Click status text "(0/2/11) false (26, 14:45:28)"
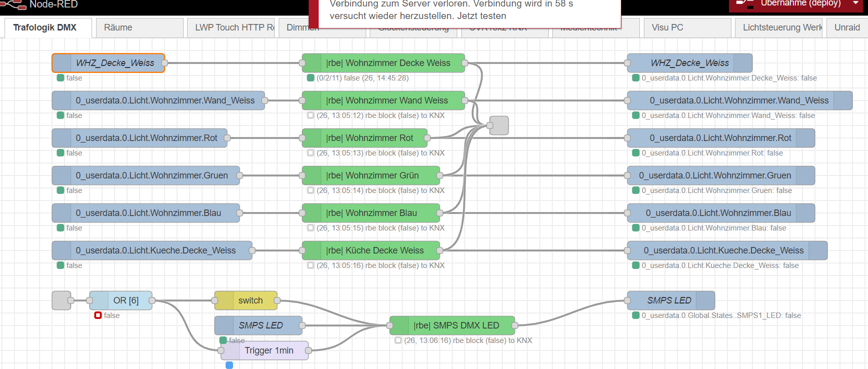Image resolution: width=868 pixels, height=369 pixels. tap(363, 78)
